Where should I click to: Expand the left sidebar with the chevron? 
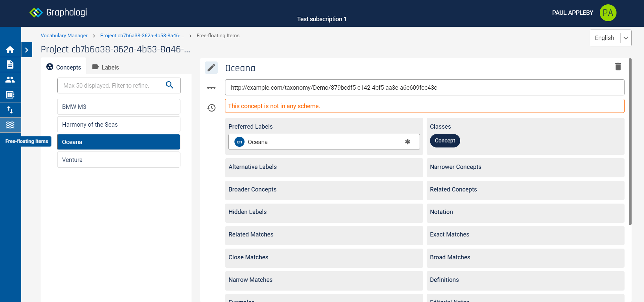click(26, 50)
